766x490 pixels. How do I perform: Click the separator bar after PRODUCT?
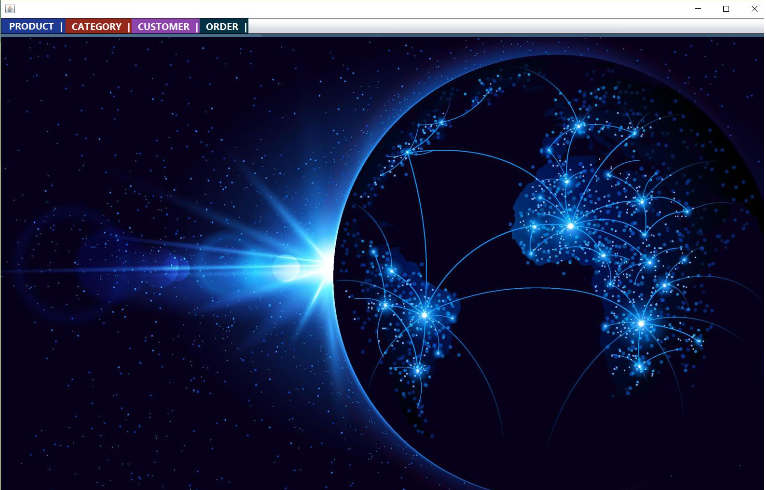pyautogui.click(x=61, y=27)
